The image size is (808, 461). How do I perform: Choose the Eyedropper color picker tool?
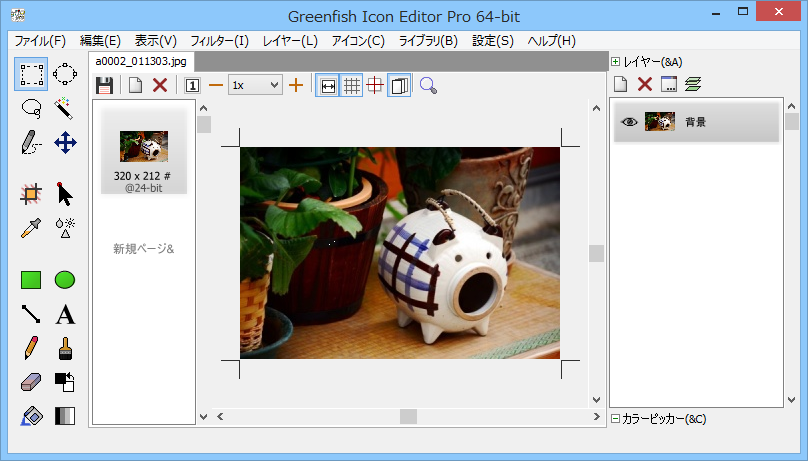[31, 228]
